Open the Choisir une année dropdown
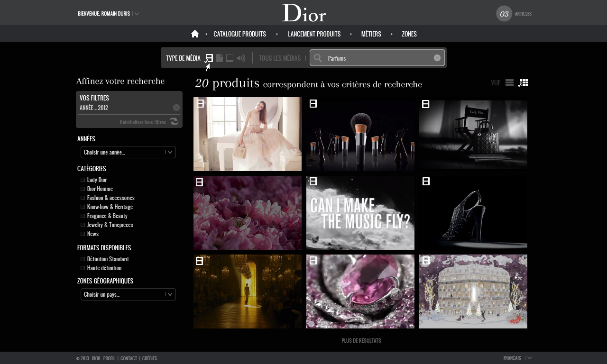The width and height of the screenshot is (607, 364). 128,152
